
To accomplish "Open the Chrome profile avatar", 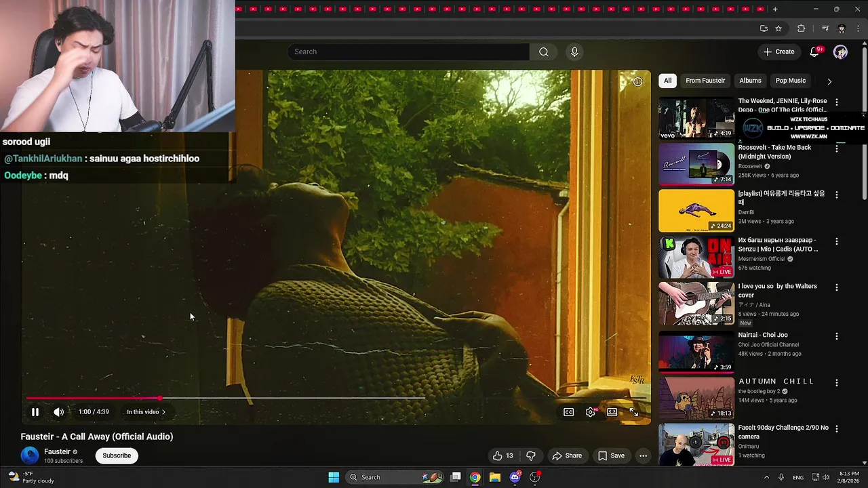I will point(842,28).
